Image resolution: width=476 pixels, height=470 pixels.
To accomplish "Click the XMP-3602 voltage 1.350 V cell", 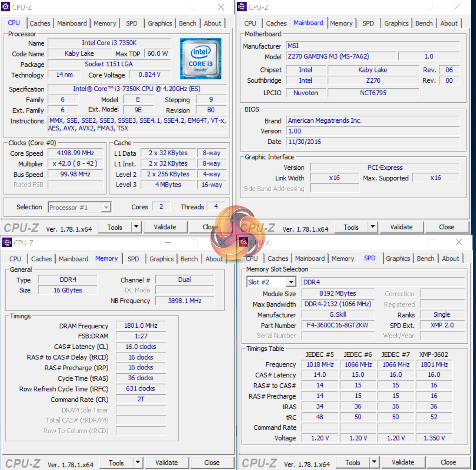I will [x=434, y=438].
